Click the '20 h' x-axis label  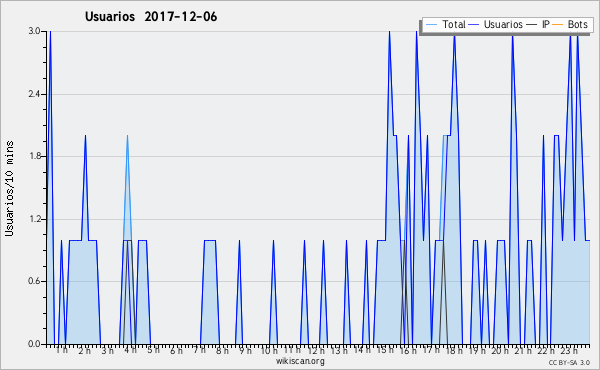(x=500, y=350)
